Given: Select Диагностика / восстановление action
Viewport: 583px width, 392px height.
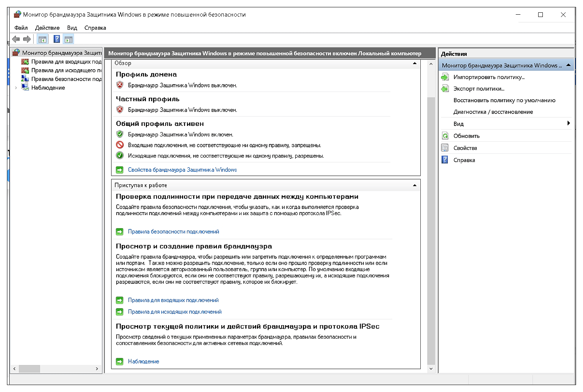Looking at the screenshot, I should coord(493,112).
